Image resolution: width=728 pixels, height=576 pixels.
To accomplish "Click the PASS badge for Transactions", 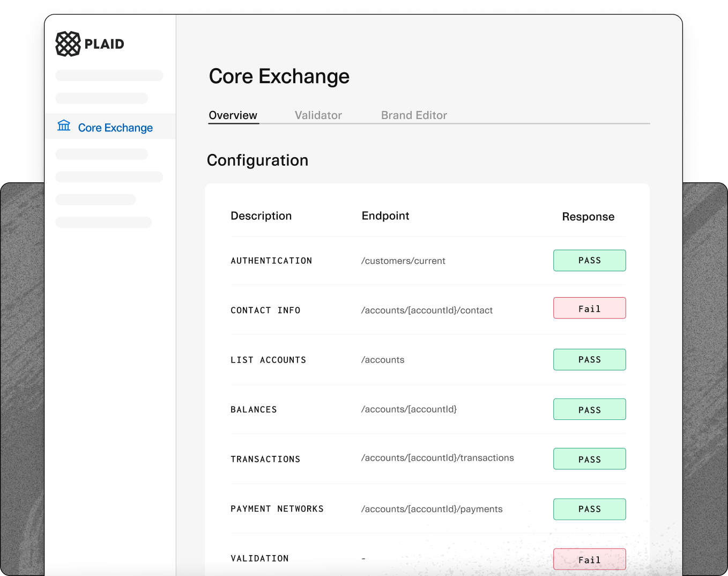I will click(589, 459).
